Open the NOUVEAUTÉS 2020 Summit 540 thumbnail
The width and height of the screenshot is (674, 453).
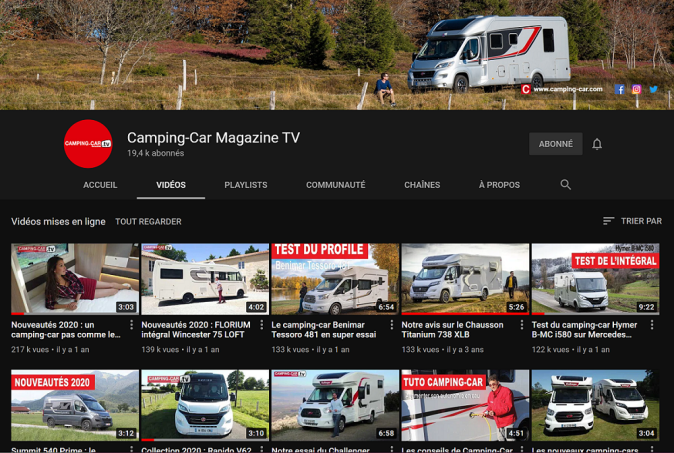[x=75, y=405]
